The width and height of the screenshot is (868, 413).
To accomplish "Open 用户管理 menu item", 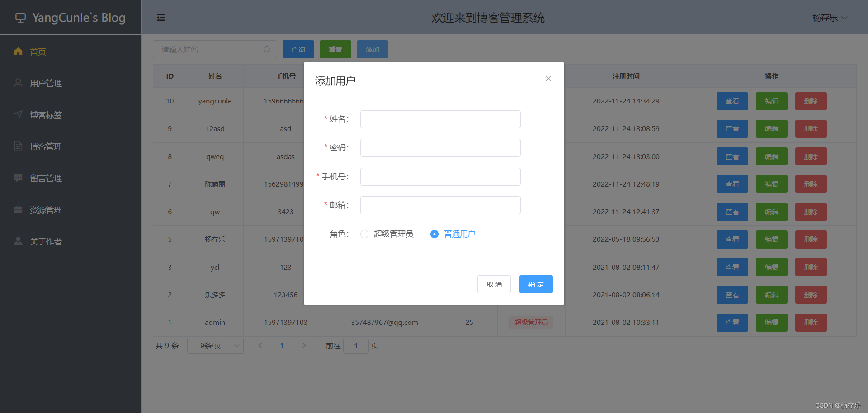I will click(71, 83).
